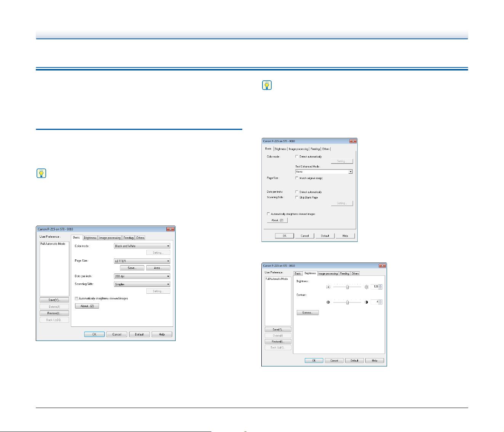504x432 pixels.
Task: Confirm OK in LETTER page-size dialog
Action: [94, 334]
